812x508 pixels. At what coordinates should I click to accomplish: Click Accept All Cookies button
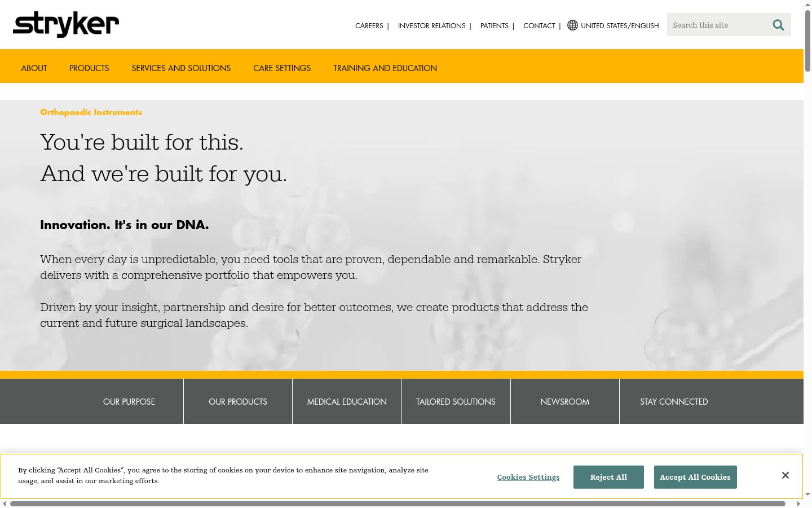(695, 477)
